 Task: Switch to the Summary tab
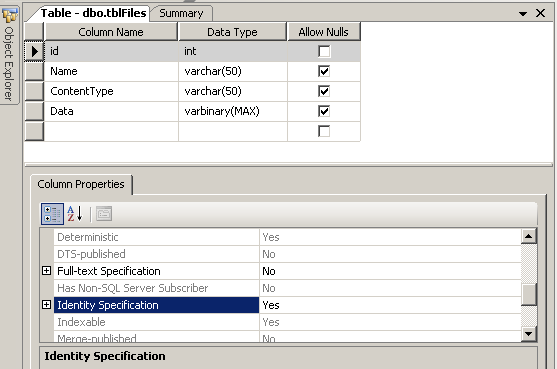pos(181,13)
